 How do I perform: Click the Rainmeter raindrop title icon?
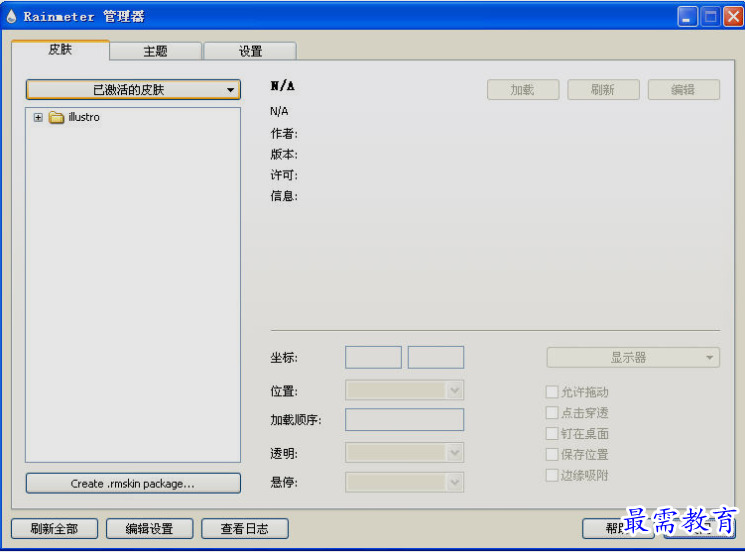click(x=11, y=16)
